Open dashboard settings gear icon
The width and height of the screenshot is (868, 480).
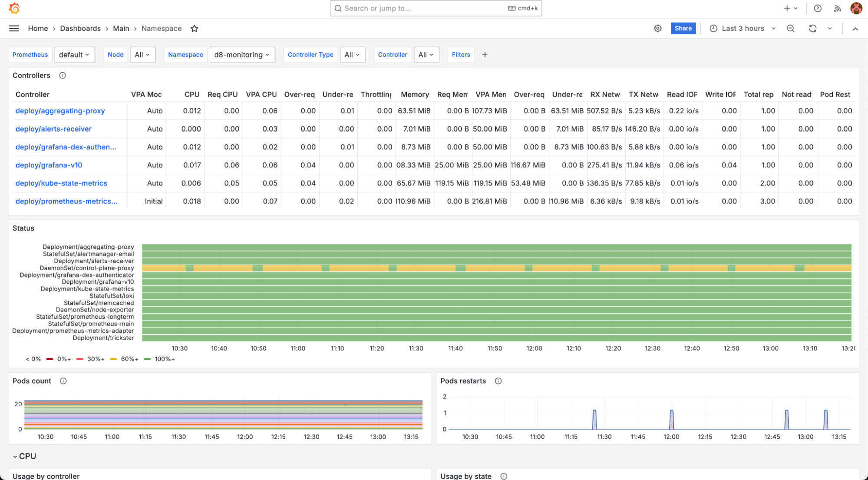click(658, 28)
